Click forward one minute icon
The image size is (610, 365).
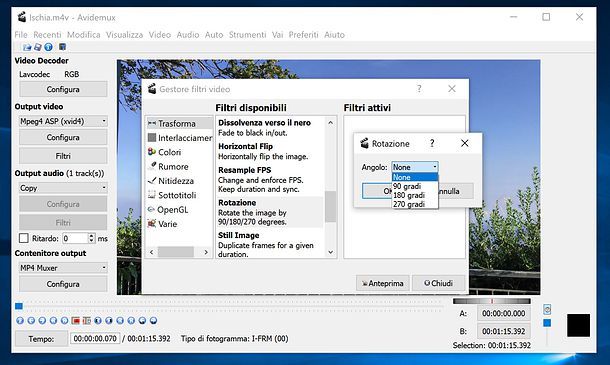[x=154, y=321]
